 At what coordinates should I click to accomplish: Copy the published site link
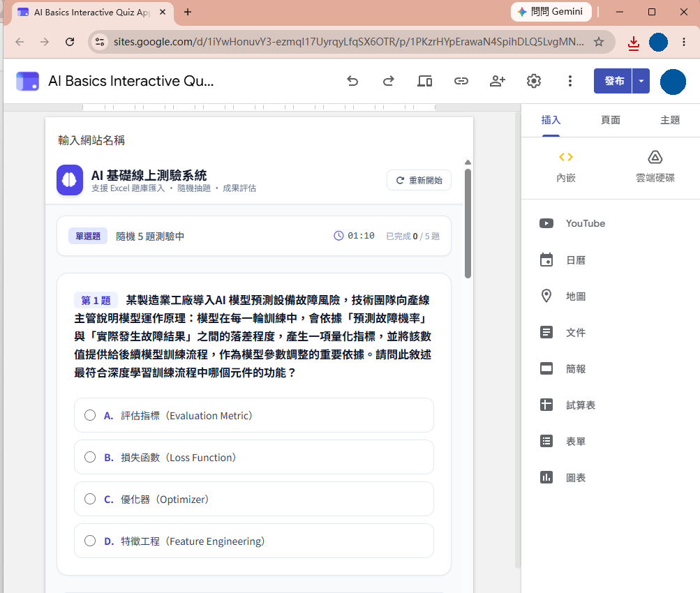(x=461, y=81)
